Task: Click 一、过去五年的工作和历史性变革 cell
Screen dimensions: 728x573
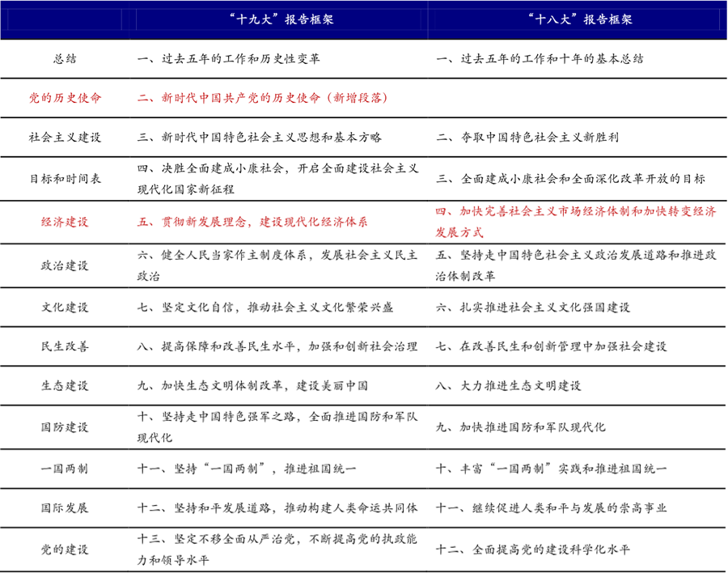Action: point(228,59)
